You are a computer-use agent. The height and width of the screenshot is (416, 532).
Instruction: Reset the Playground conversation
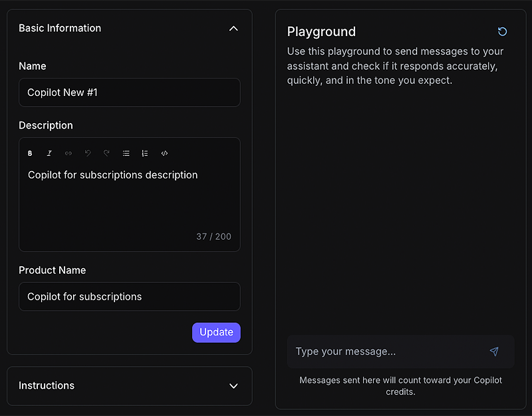point(502,31)
